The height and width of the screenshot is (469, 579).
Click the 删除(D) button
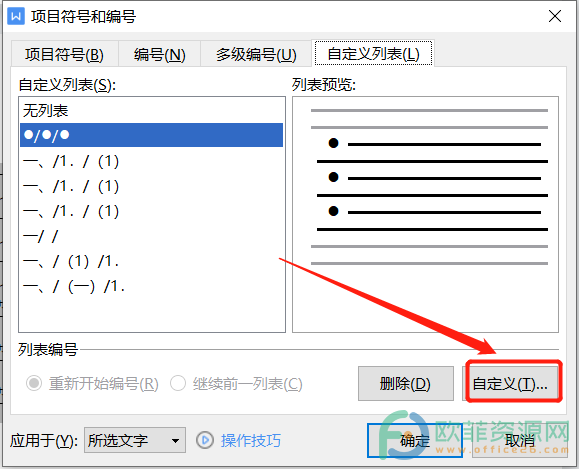point(405,383)
